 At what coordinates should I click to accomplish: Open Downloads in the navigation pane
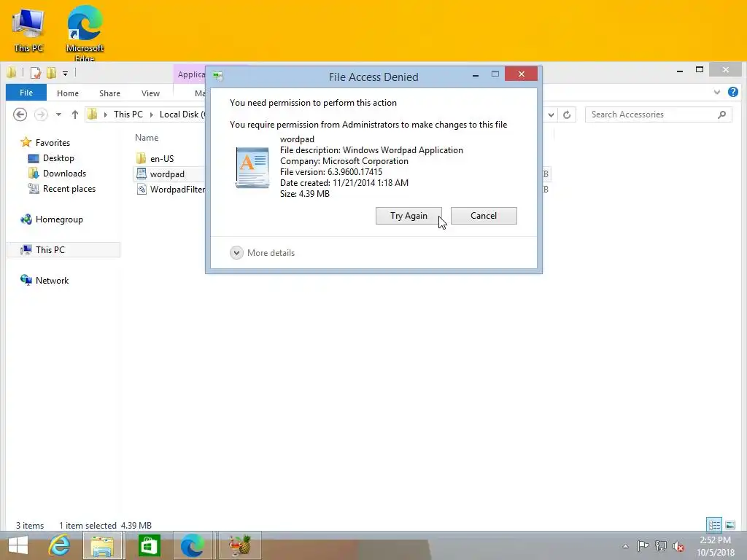pyautogui.click(x=64, y=174)
